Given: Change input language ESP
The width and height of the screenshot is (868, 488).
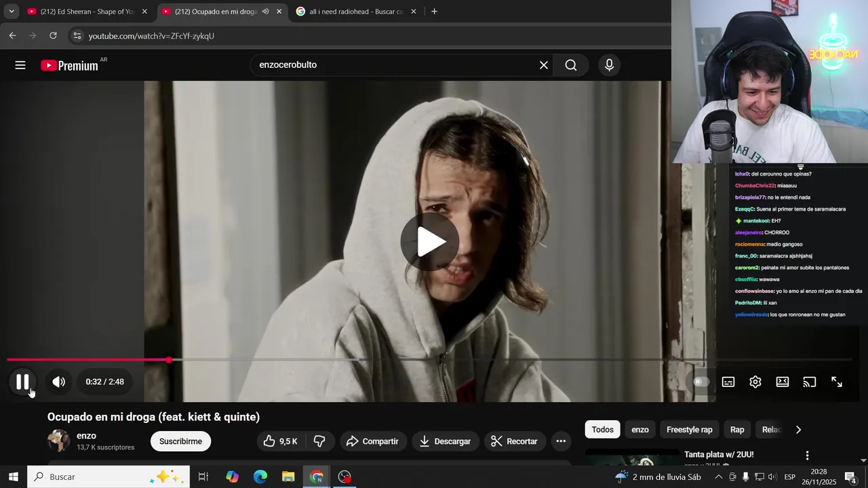Looking at the screenshot, I should click(790, 477).
